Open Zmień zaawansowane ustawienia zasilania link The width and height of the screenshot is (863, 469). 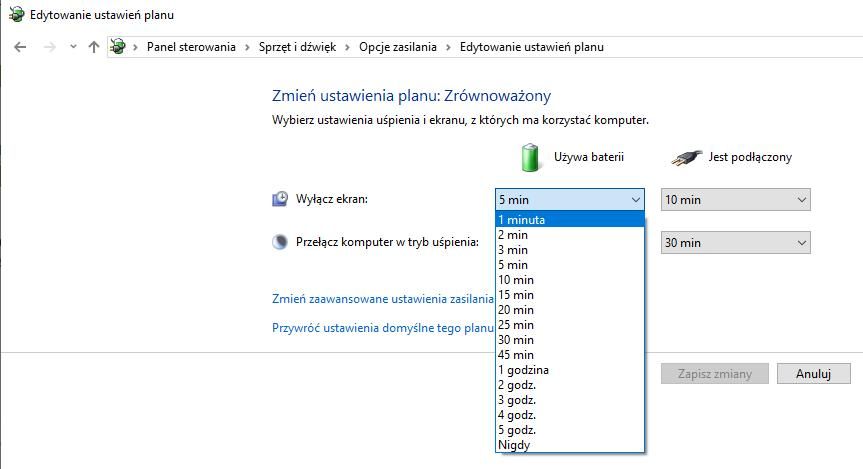383,299
